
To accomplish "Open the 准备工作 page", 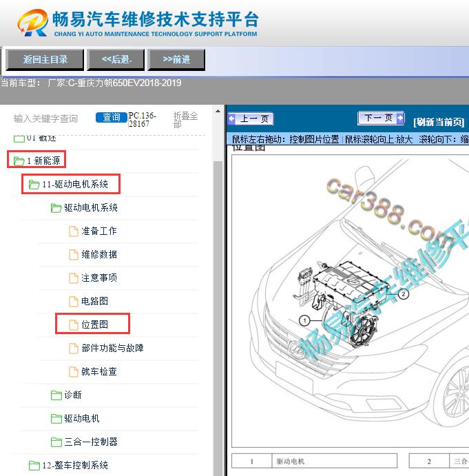I will [99, 231].
